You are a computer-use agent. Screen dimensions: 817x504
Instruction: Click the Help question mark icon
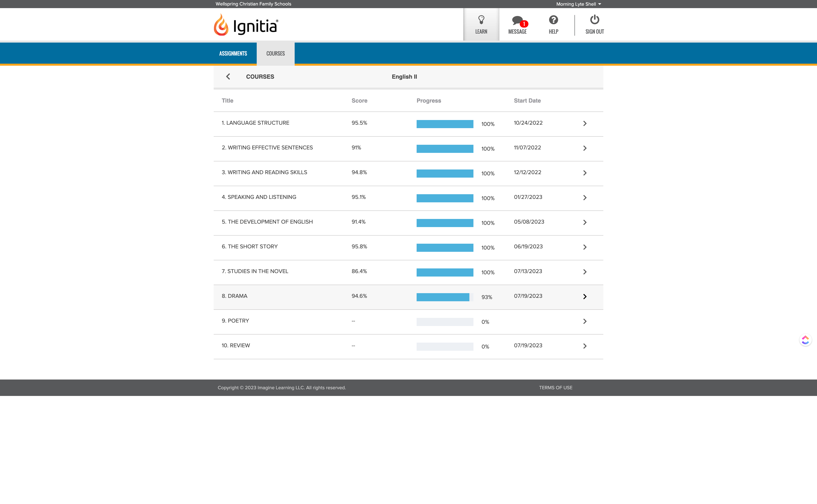[x=553, y=20]
